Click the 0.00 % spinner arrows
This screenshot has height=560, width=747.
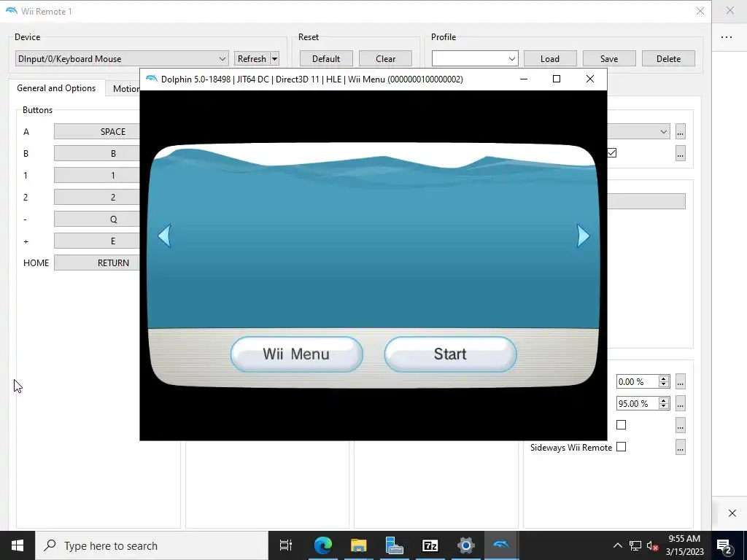pyautogui.click(x=664, y=381)
